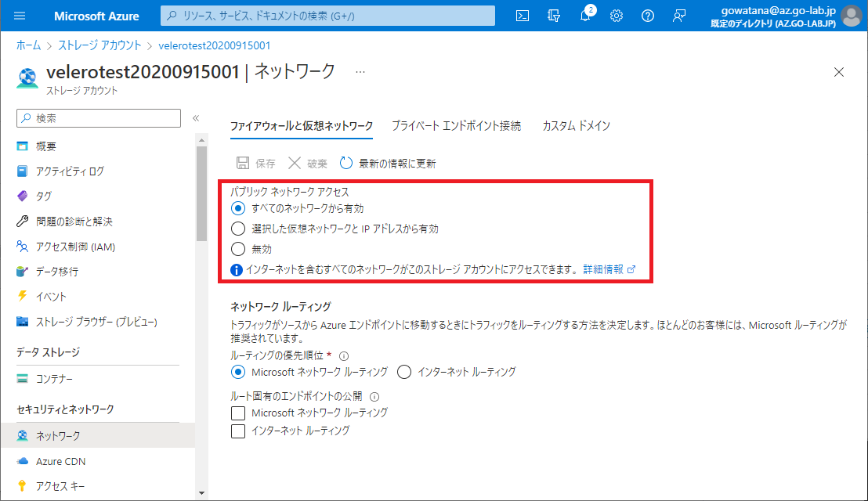868x501 pixels.
Task: Click 最新の情報に更新 button label
Action: 397,164
